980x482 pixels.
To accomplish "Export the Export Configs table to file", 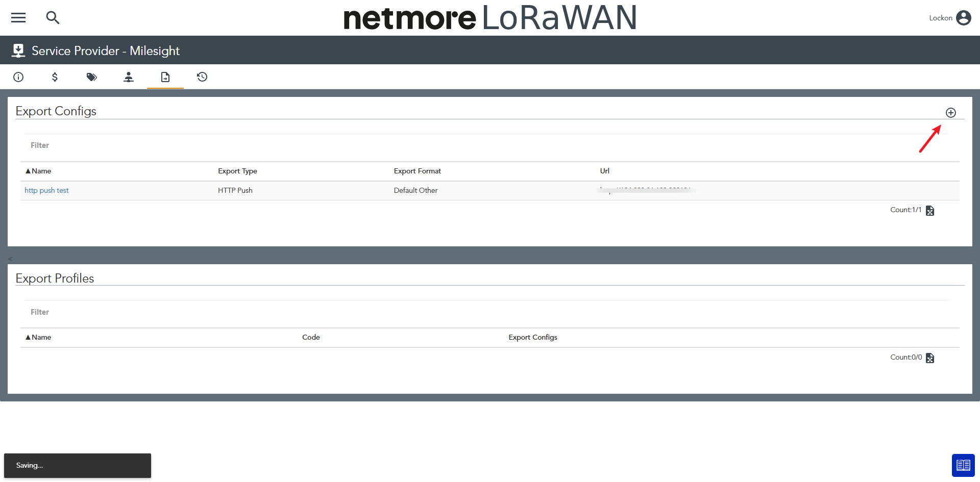I will tap(930, 211).
